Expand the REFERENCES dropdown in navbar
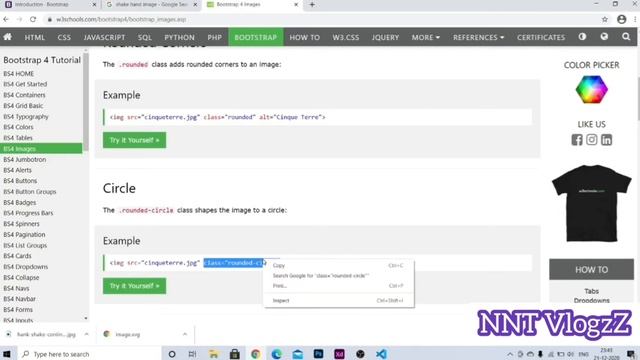 (478, 37)
